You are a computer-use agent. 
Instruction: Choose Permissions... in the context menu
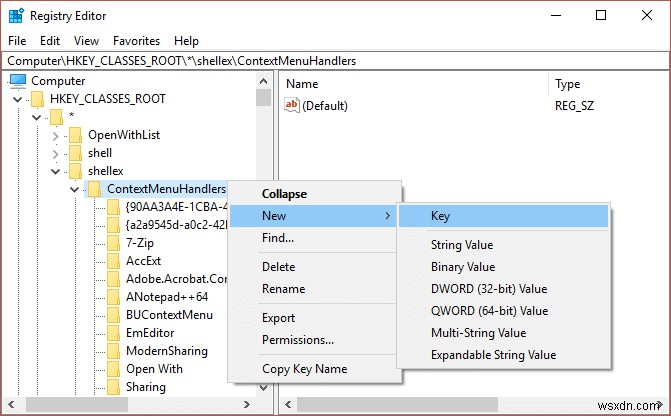(x=315, y=340)
